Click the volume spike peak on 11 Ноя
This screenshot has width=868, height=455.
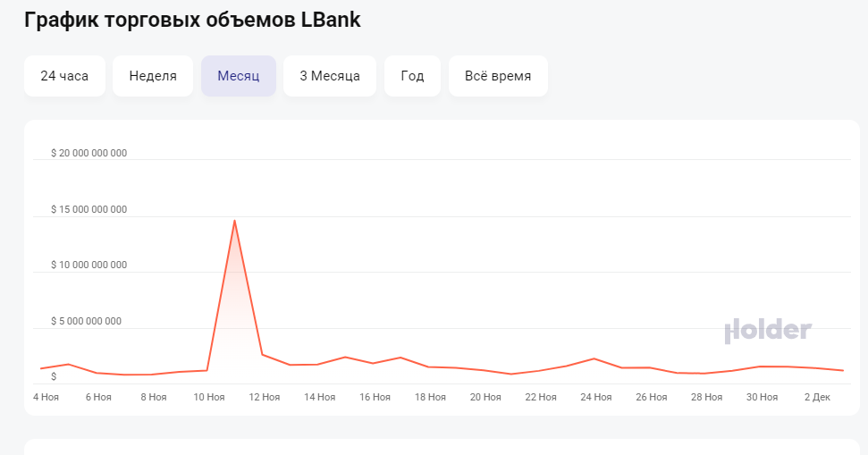point(234,221)
